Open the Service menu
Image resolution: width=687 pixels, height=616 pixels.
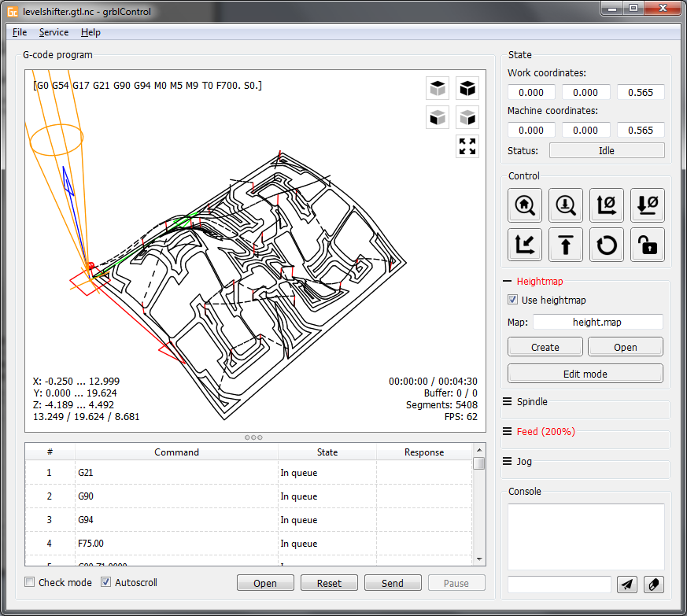(x=54, y=32)
